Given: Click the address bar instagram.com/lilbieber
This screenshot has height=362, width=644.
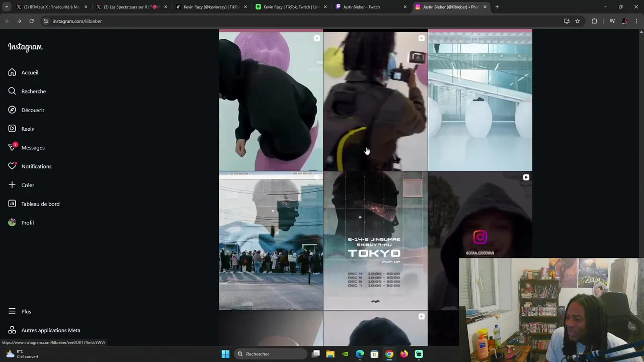Looking at the screenshot, I should tap(77, 21).
